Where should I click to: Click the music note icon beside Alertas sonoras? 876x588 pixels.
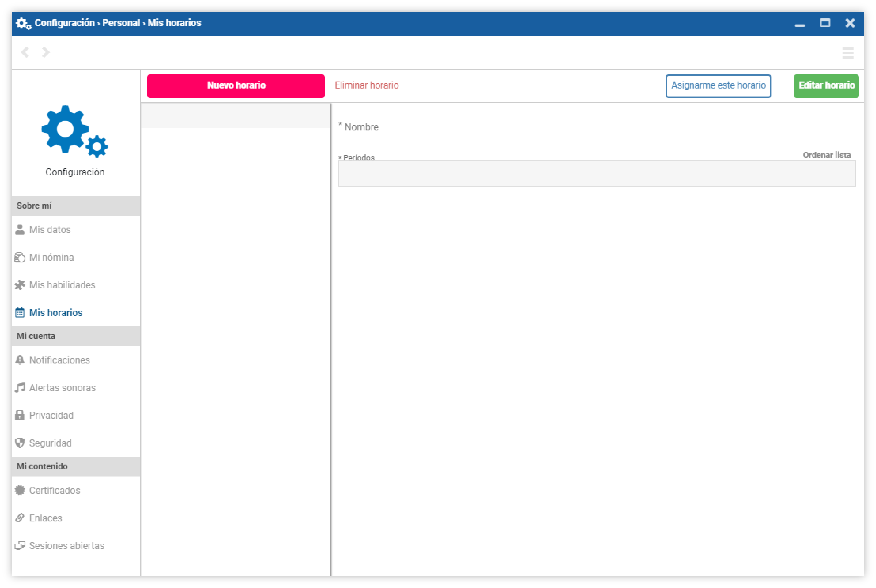click(20, 387)
